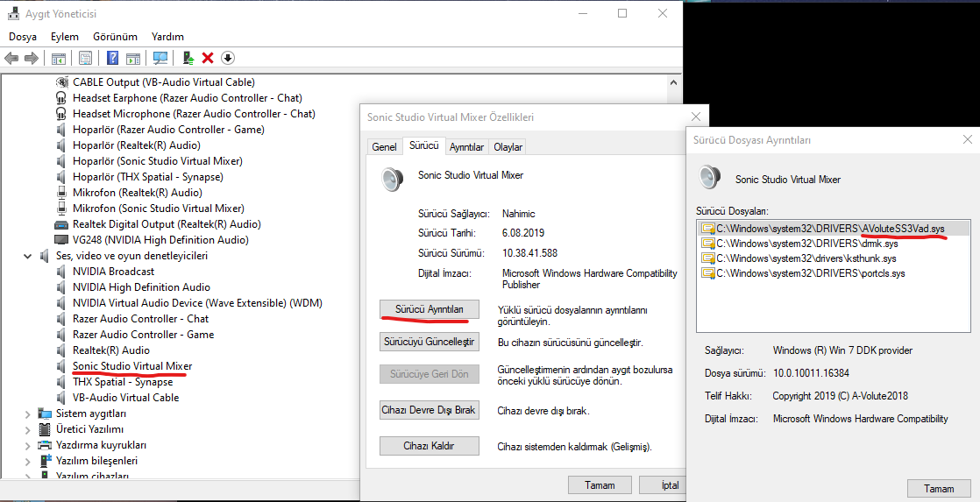The image size is (980, 502).
Task: Click the Sürücü Ayrıntıları button
Action: click(430, 309)
